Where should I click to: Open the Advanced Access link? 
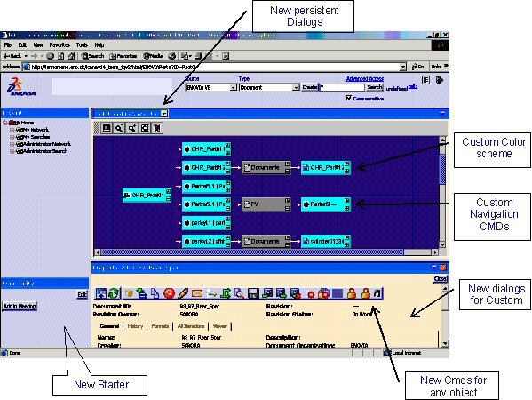365,79
